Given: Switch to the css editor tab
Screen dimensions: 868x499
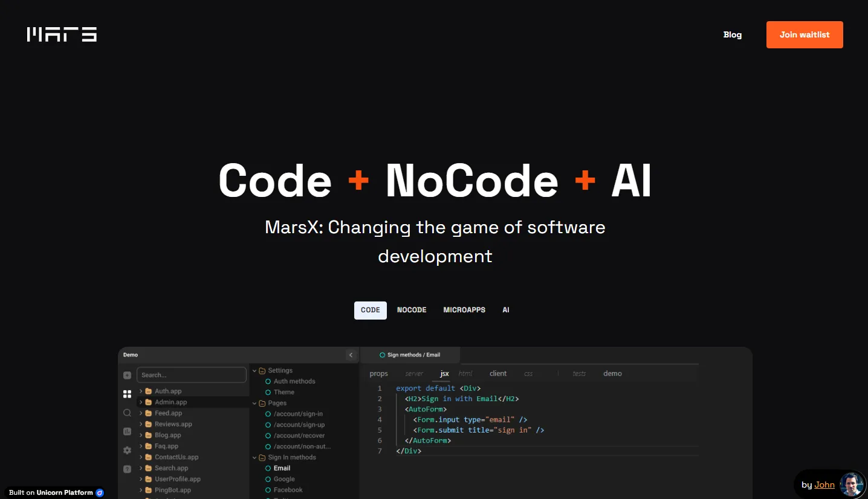Looking at the screenshot, I should 528,373.
